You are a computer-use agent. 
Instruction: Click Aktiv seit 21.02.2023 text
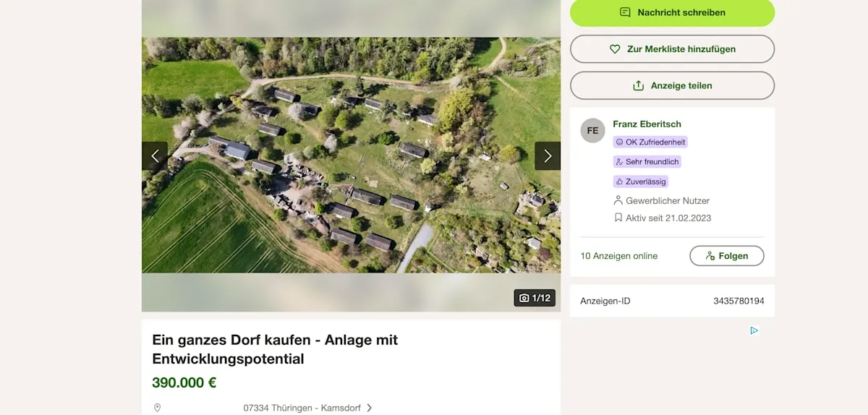click(x=668, y=218)
